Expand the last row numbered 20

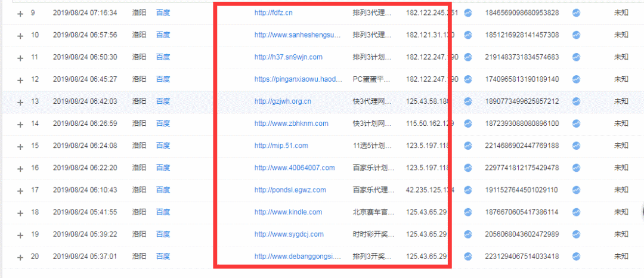pos(20,258)
